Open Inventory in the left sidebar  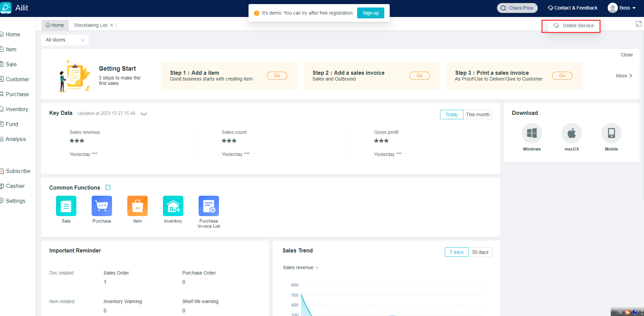click(17, 109)
